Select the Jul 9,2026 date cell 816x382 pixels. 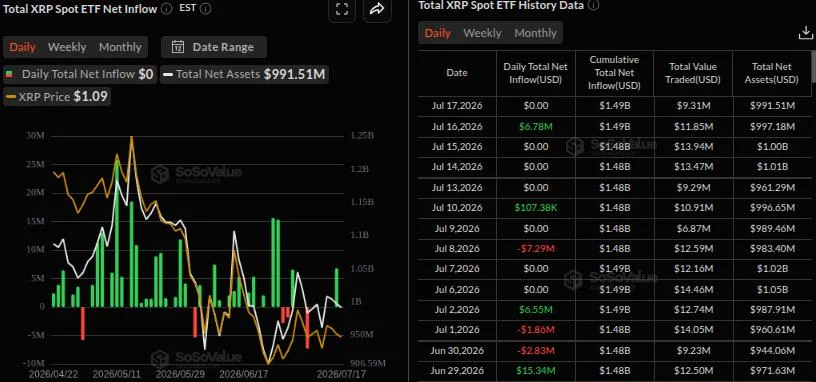point(457,228)
